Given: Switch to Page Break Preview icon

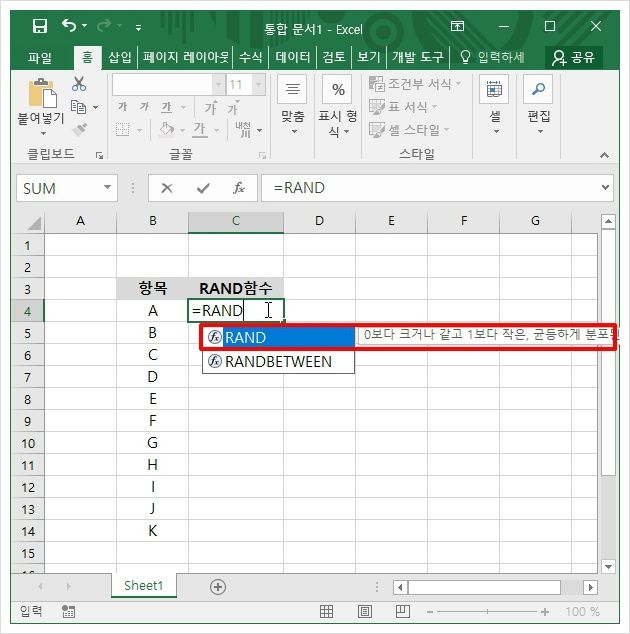Looking at the screenshot, I should click(403, 611).
